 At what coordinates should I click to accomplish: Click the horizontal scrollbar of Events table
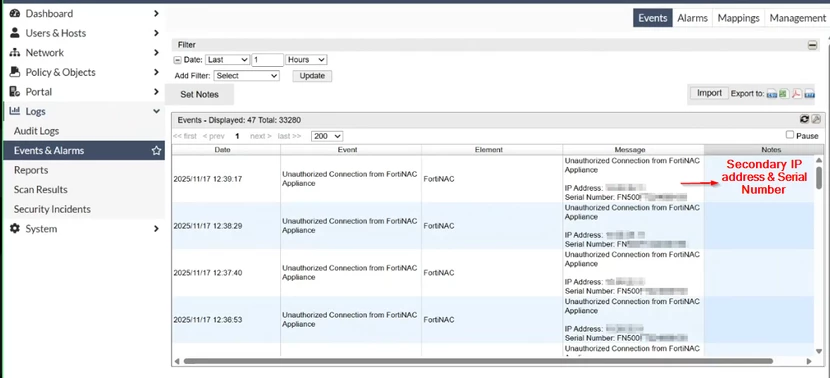click(x=478, y=361)
